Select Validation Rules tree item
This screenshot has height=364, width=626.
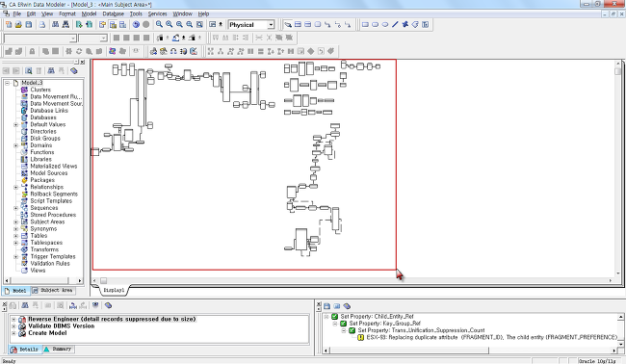[x=50, y=264]
